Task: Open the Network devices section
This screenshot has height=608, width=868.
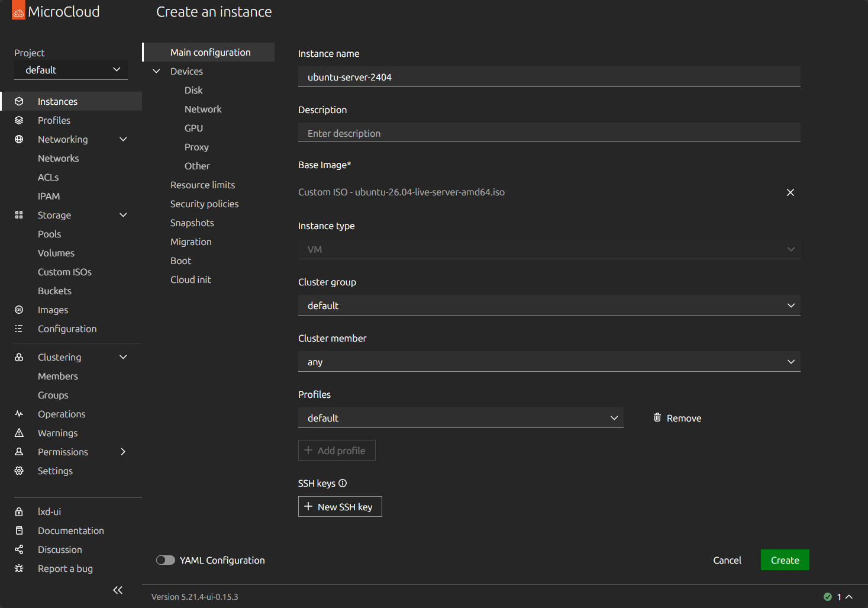Action: click(203, 109)
